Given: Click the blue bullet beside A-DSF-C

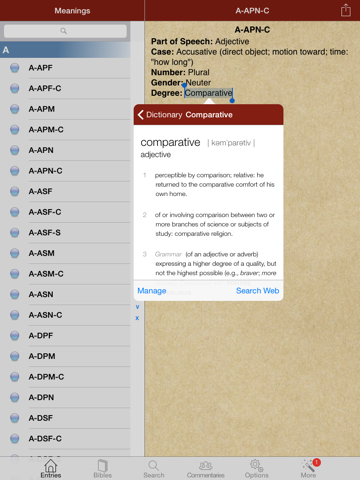Looking at the screenshot, I should (15, 439).
